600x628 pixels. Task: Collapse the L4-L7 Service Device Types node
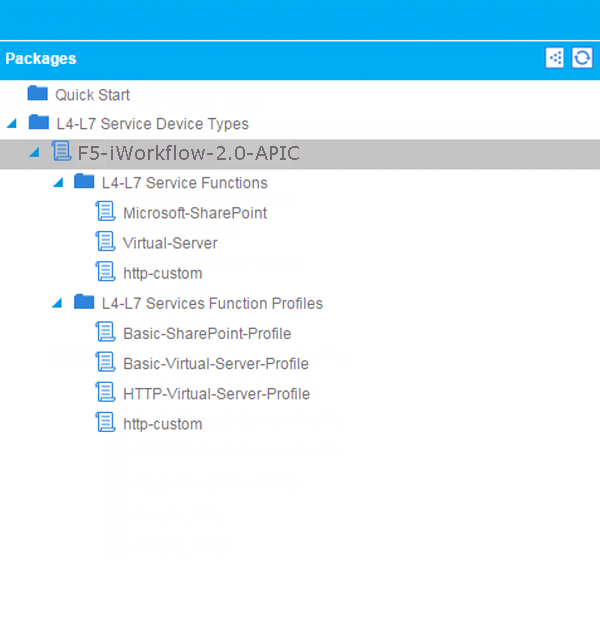coord(11,124)
